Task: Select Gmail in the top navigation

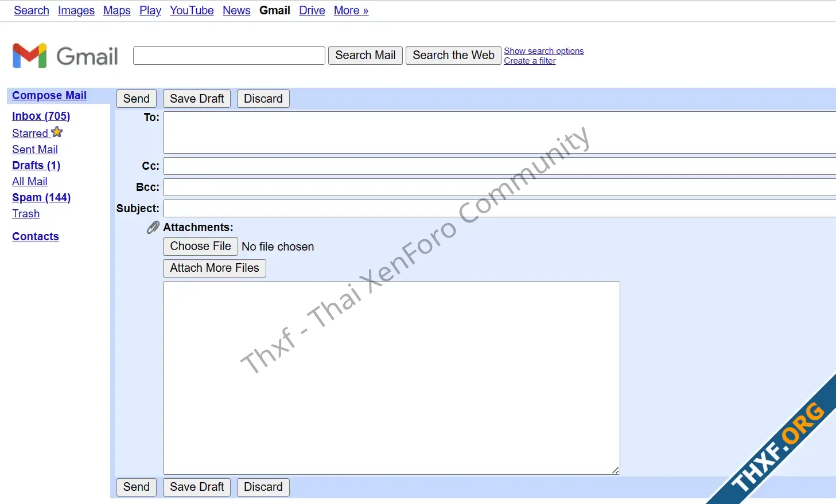Action: point(275,10)
